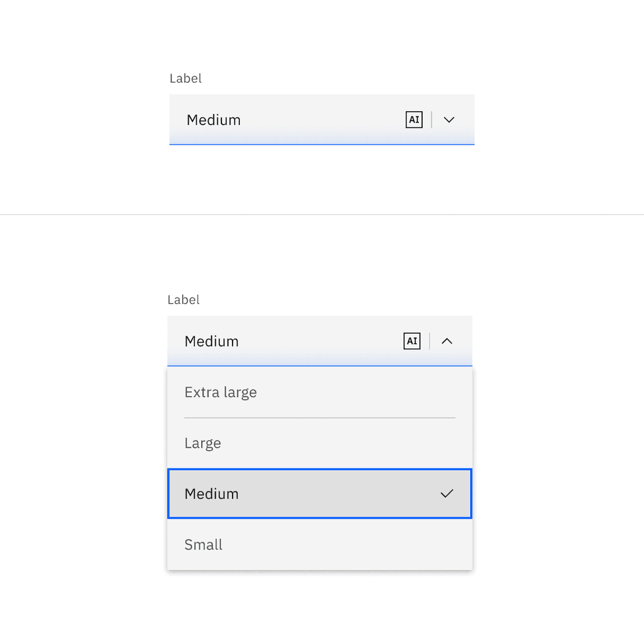Click the Label text above the open field
Screen dimensions: 644x644
[183, 300]
